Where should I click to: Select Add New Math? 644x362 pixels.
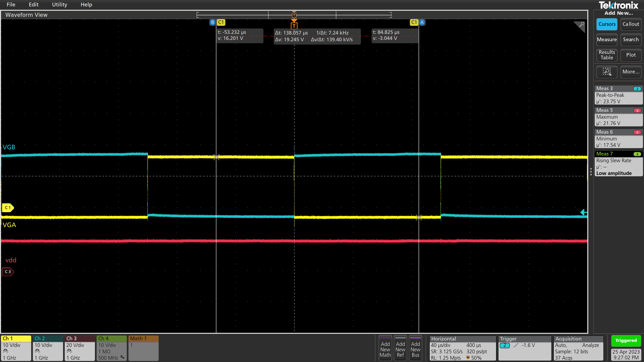385,348
